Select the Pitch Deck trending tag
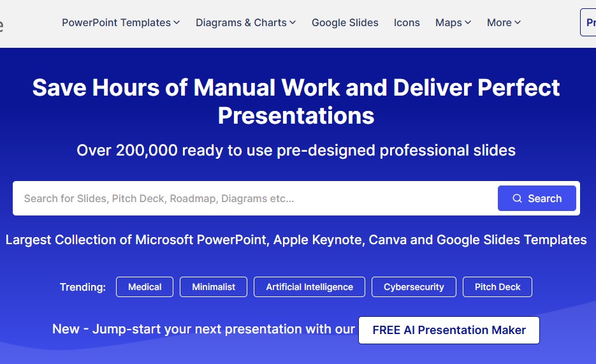The height and width of the screenshot is (364, 596). pyautogui.click(x=497, y=287)
